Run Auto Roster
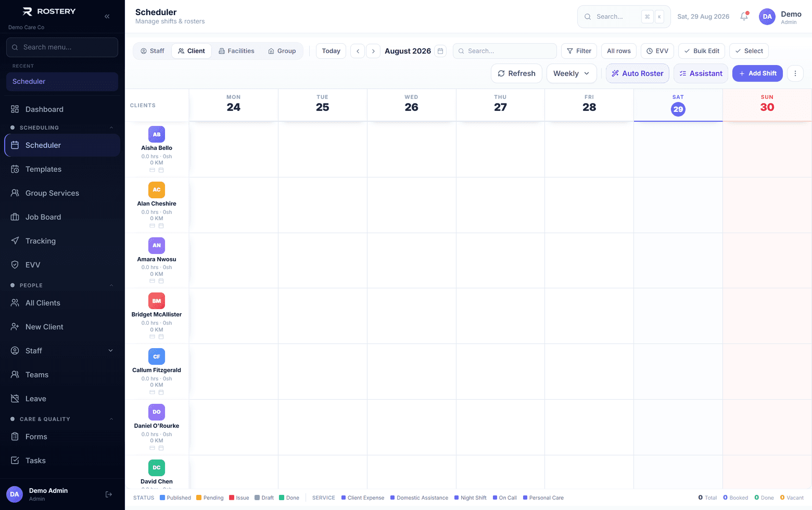 click(638, 73)
